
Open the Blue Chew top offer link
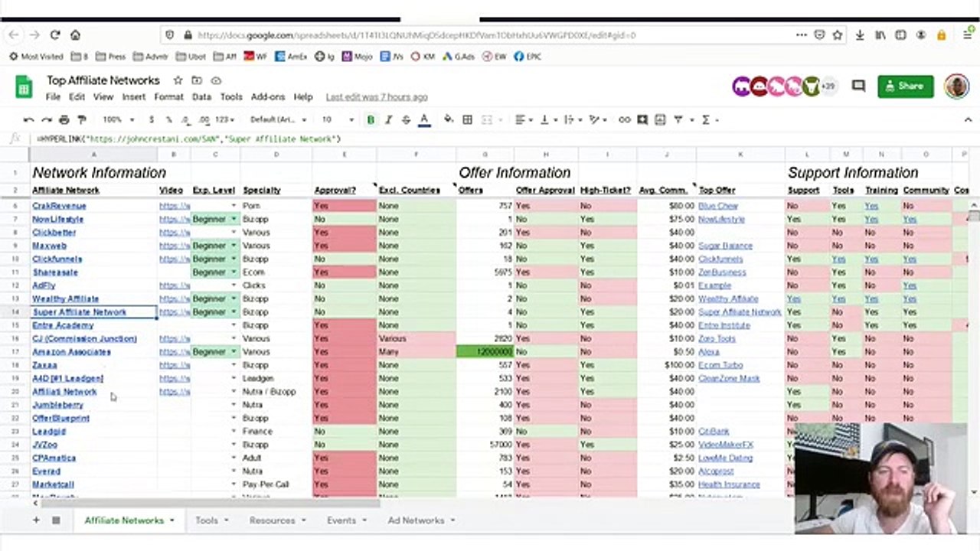[718, 206]
